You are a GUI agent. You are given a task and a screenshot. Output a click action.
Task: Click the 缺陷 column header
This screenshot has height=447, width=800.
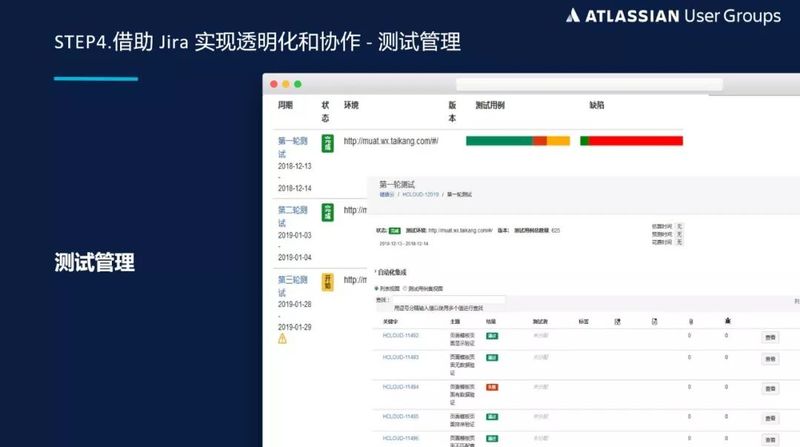tap(597, 105)
